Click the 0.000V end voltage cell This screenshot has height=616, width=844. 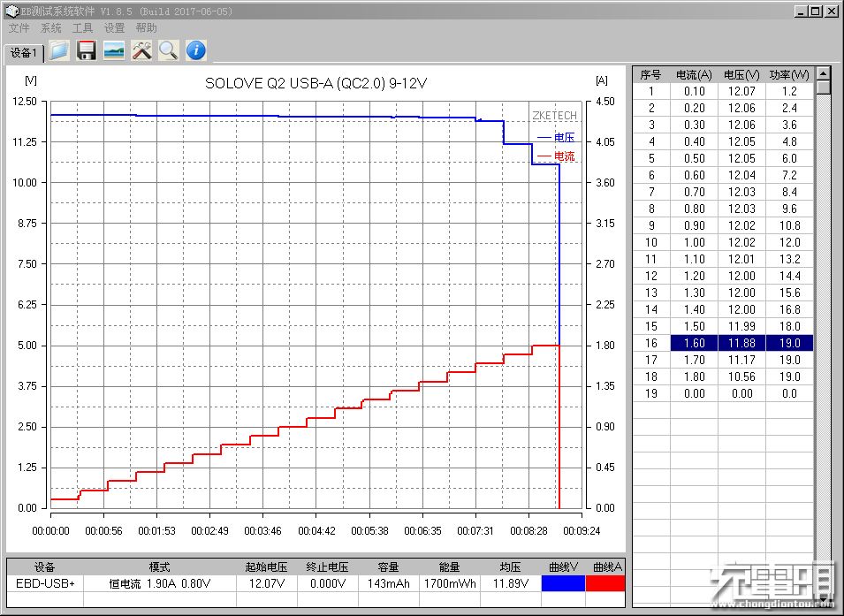327,583
